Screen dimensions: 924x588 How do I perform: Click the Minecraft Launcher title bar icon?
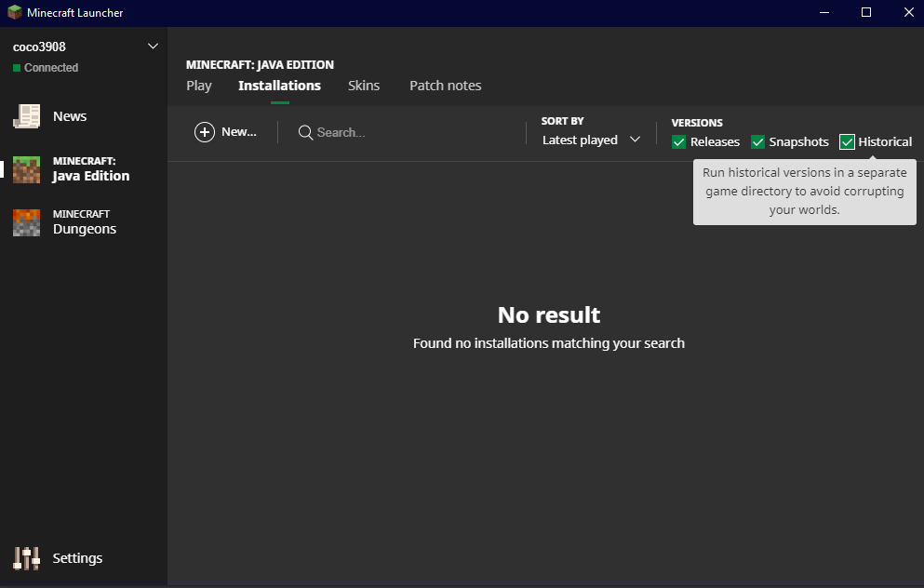click(15, 12)
